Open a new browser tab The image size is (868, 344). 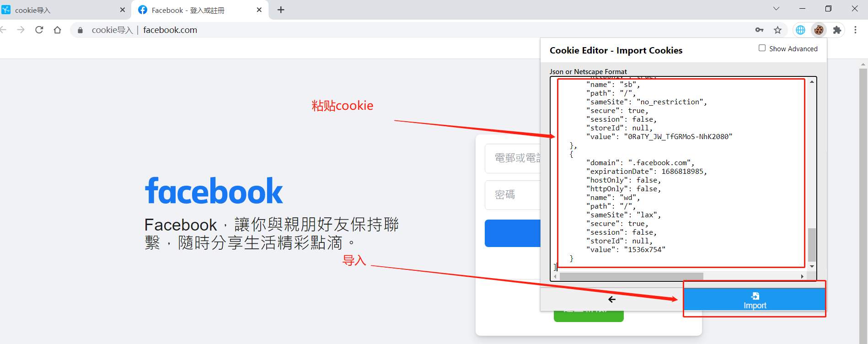281,10
